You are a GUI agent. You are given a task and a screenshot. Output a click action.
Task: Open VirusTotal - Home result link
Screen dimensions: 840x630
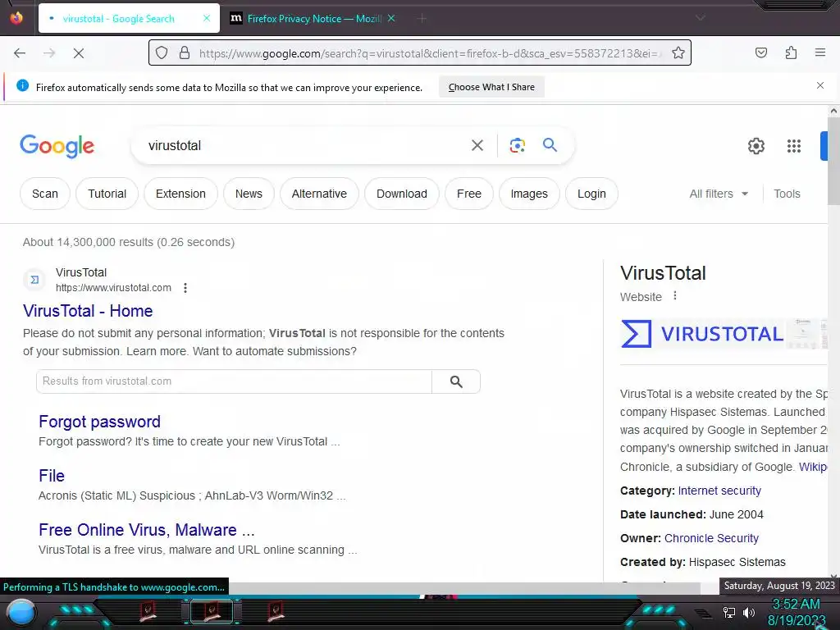(x=88, y=311)
